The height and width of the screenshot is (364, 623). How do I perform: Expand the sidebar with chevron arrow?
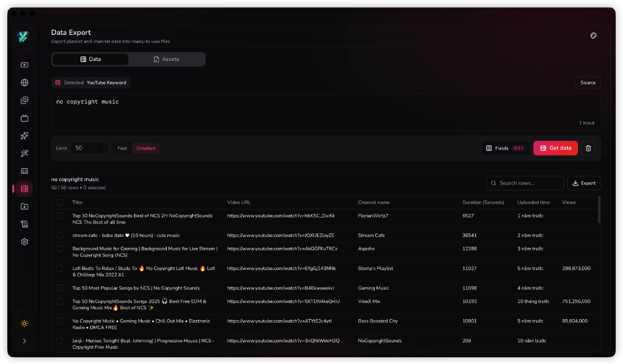pyautogui.click(x=24, y=341)
